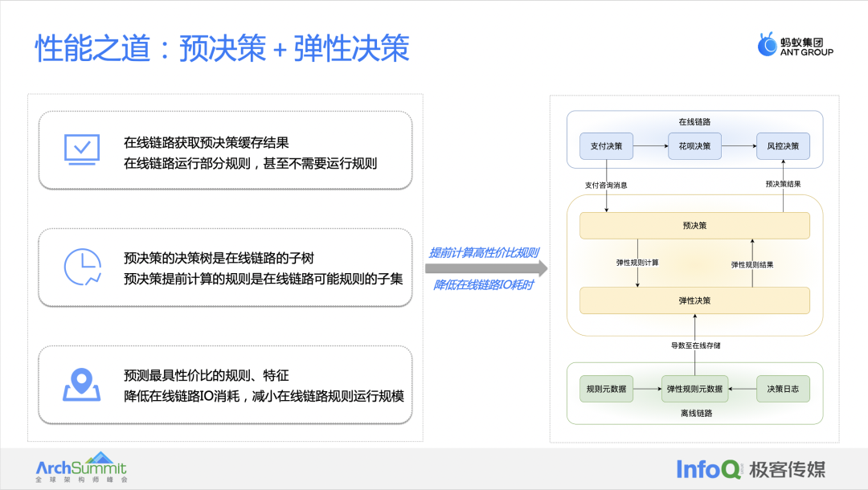Click the text 预测最具性价比的规则、特征

207,375
